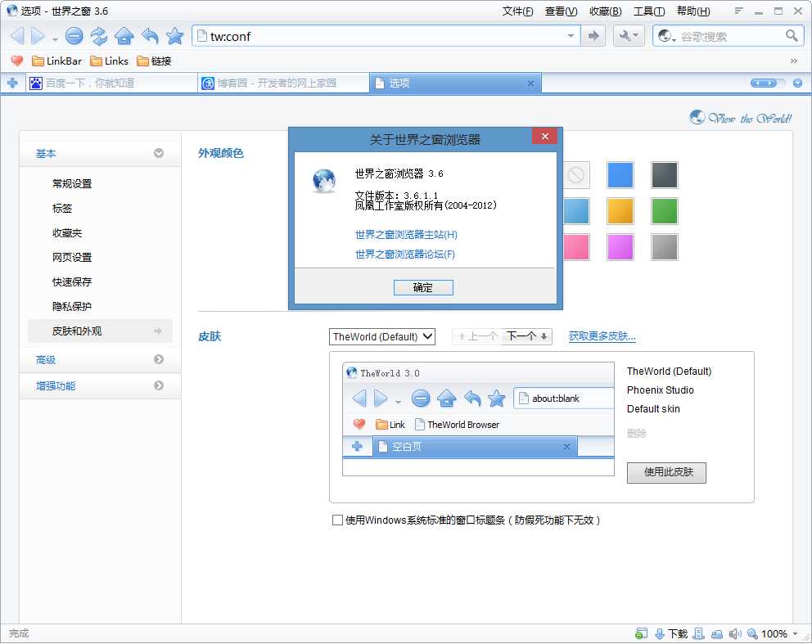812x644 pixels.
Task: Open the 获取更多皮肤 link
Action: (602, 336)
